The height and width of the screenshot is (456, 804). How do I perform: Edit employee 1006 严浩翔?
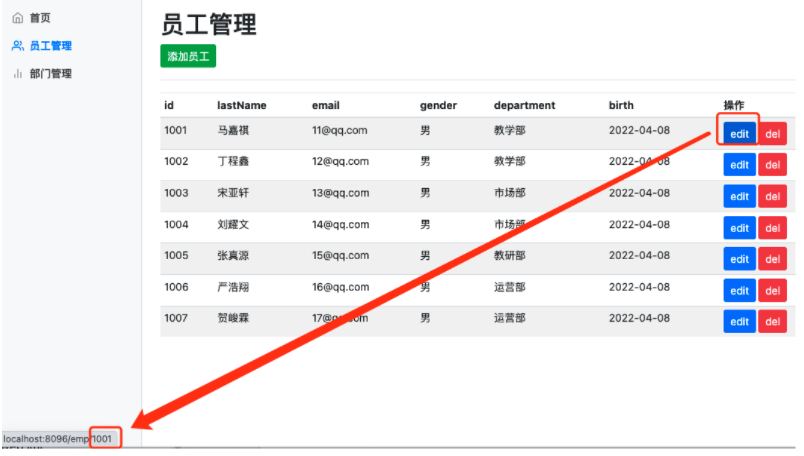pos(739,291)
